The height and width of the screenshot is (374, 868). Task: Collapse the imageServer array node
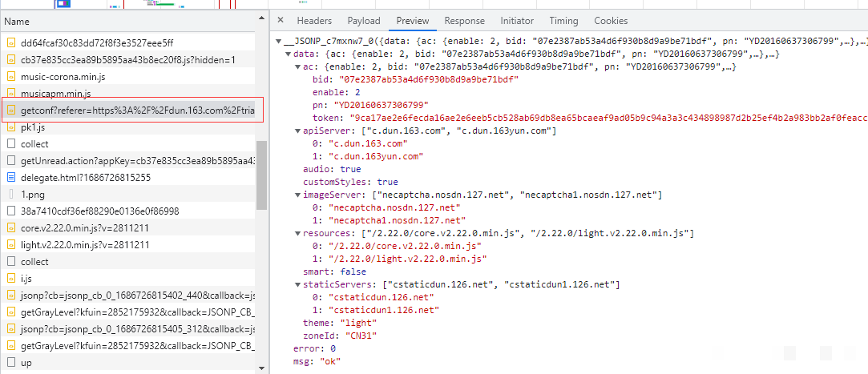(298, 195)
